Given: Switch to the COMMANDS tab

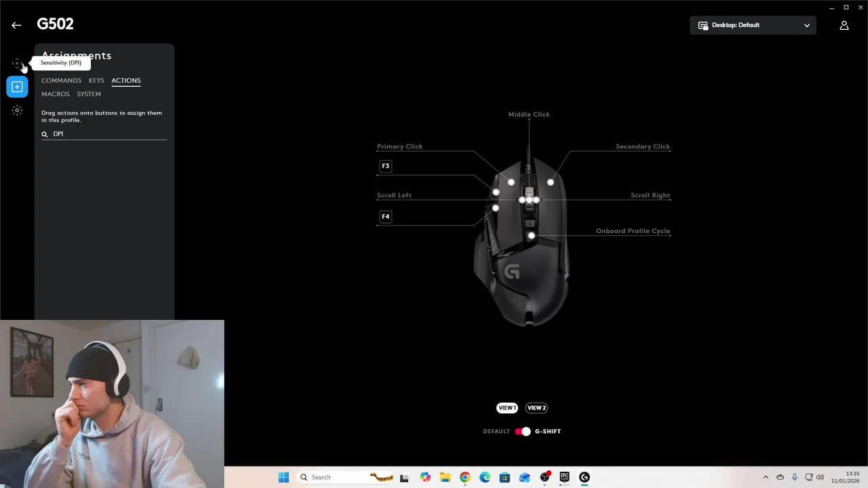Looking at the screenshot, I should (61, 81).
